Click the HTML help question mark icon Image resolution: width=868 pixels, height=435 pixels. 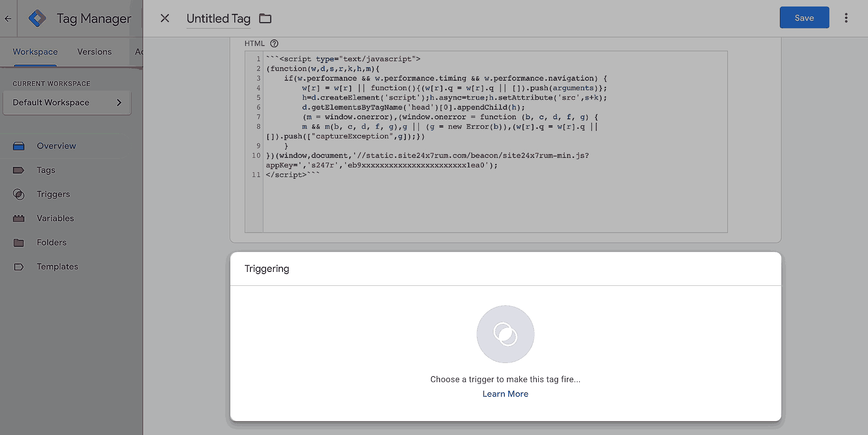point(274,43)
